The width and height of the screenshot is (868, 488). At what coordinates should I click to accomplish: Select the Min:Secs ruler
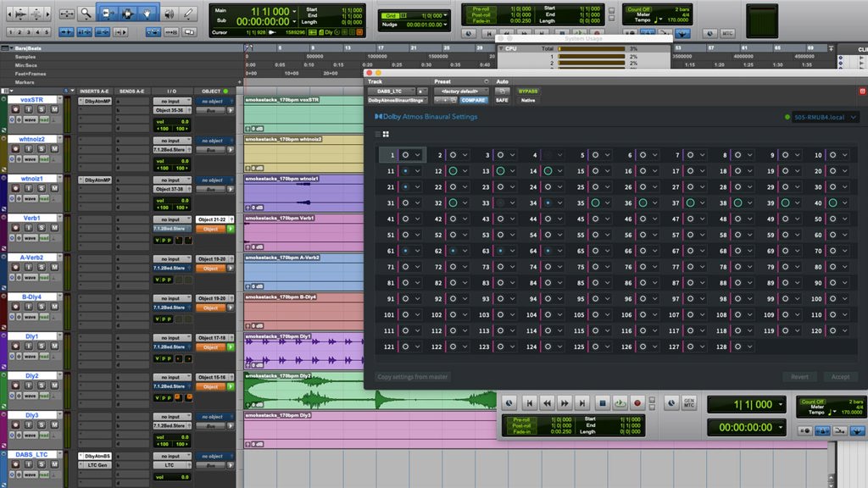pyautogui.click(x=26, y=65)
